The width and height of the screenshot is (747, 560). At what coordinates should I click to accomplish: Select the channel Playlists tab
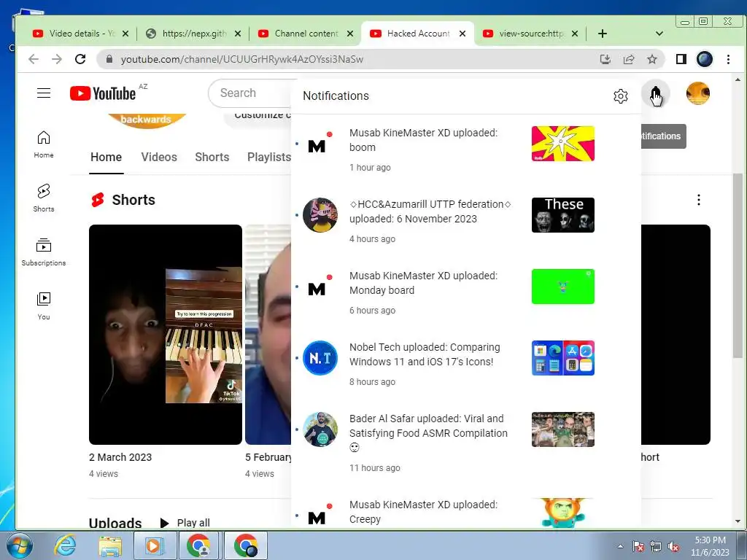(268, 157)
